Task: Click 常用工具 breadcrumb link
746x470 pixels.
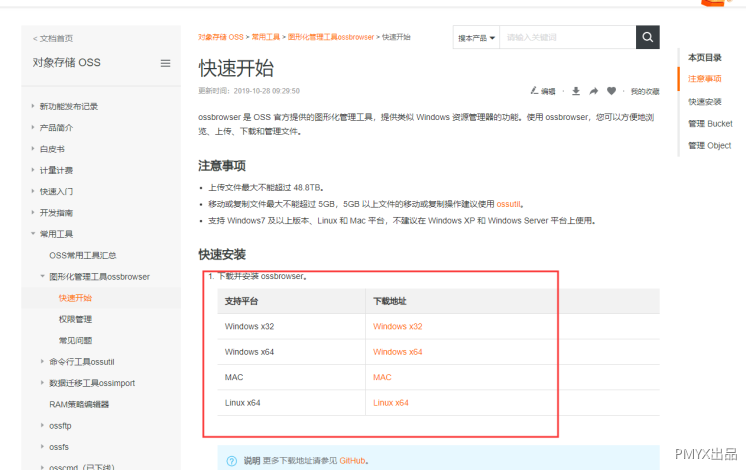Action: (265, 37)
